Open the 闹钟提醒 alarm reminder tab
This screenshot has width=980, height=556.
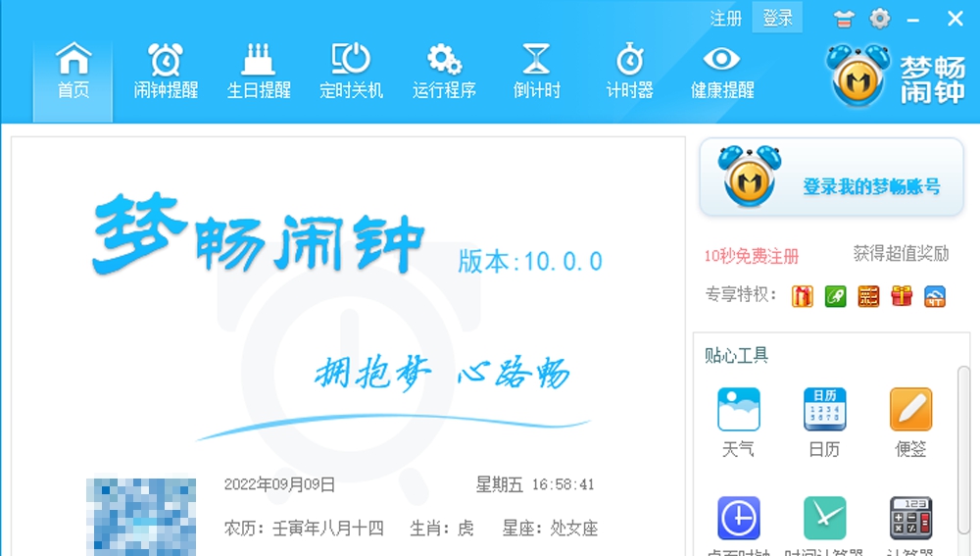(x=166, y=72)
